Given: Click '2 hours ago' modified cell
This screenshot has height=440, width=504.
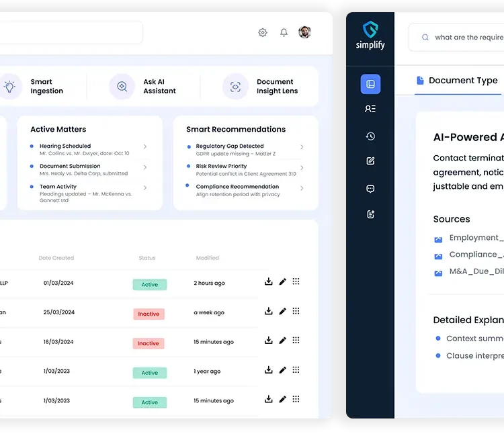Looking at the screenshot, I should click(x=209, y=283).
